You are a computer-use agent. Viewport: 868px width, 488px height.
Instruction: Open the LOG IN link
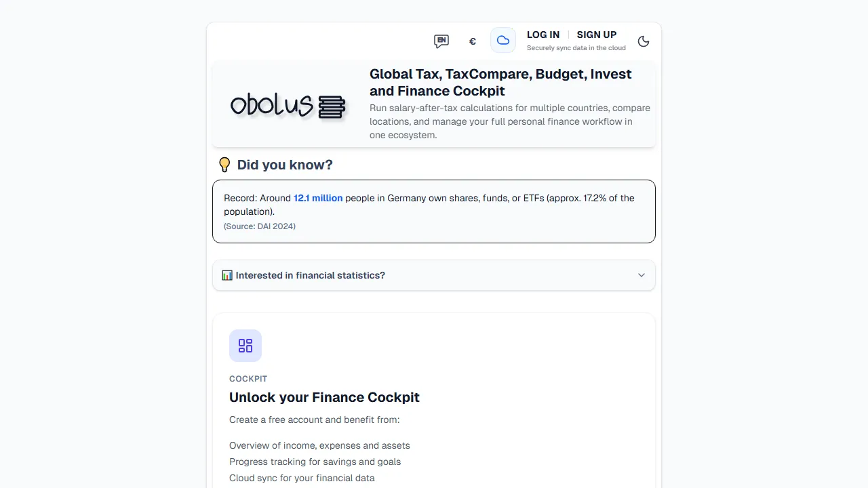[x=542, y=35]
